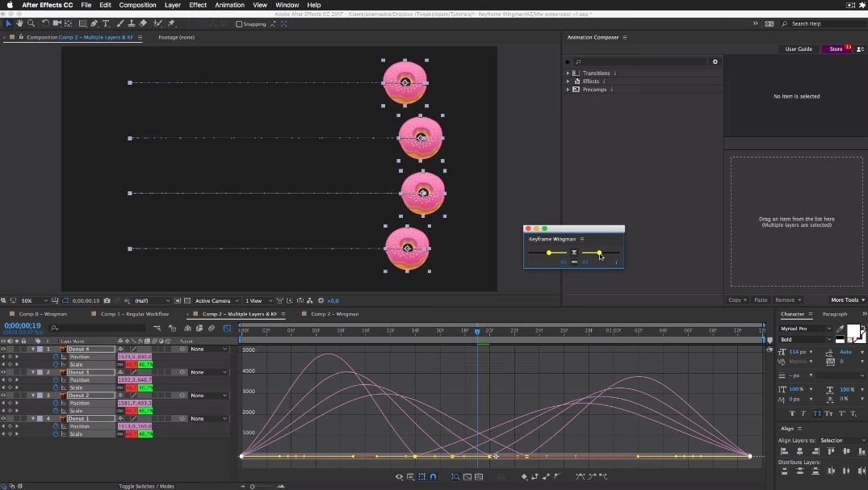The width and height of the screenshot is (868, 490).
Task: Click the composition mini-flowchart icon
Action: tap(157, 329)
